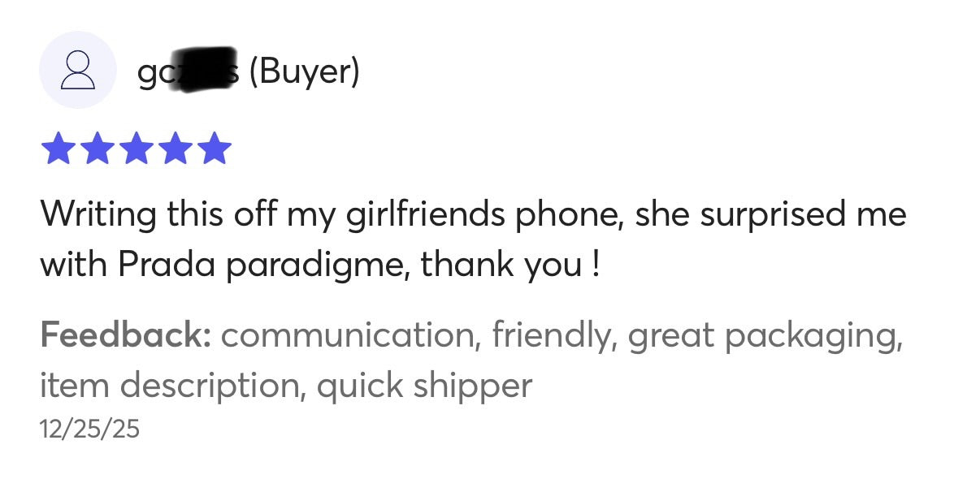This screenshot has height=479, width=980.
Task: Open the partially redacted buyer username
Action: 187,73
